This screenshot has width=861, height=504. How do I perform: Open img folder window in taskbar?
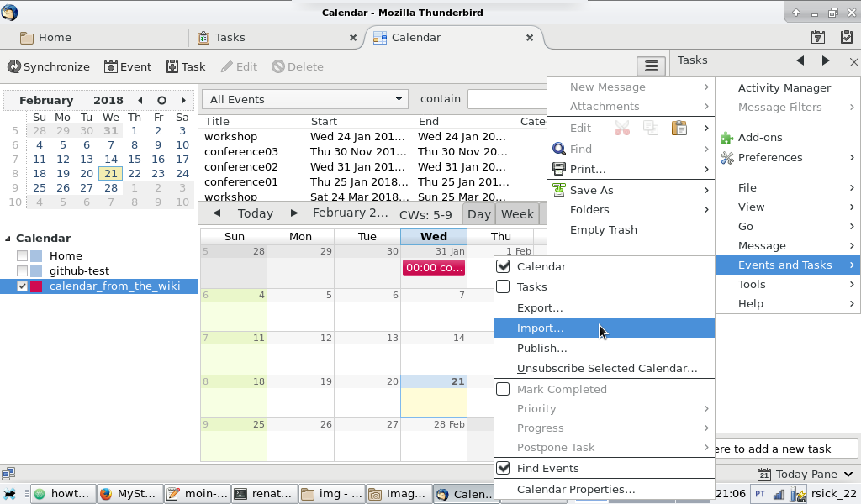point(331,494)
